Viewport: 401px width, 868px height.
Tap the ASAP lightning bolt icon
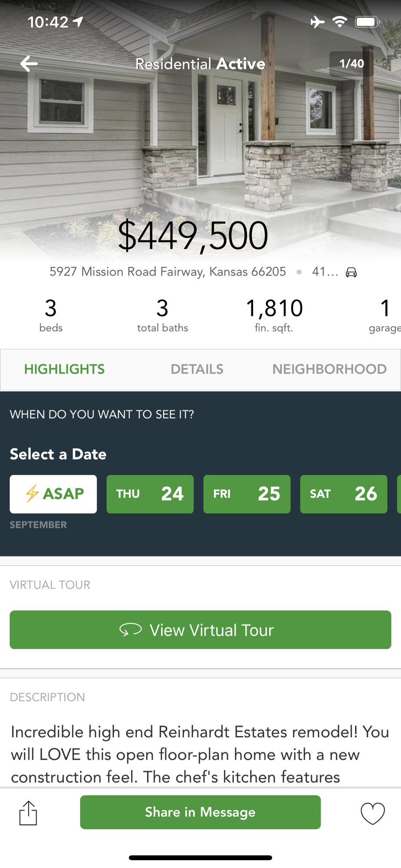click(x=32, y=494)
